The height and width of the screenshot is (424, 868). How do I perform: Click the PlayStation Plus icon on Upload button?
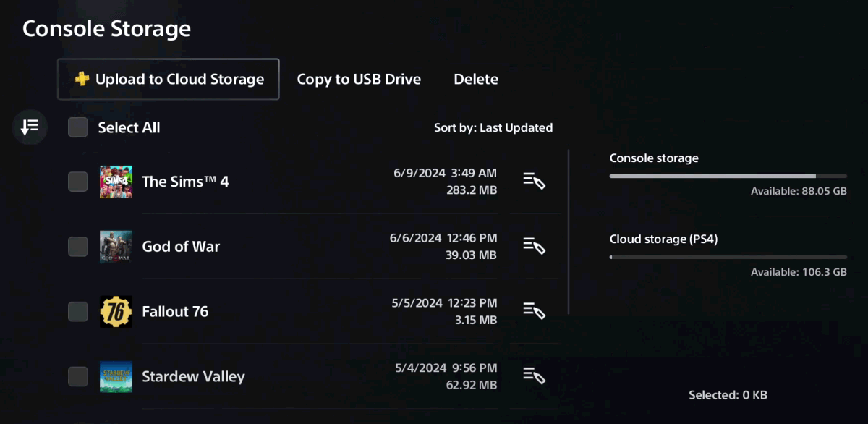[x=82, y=79]
